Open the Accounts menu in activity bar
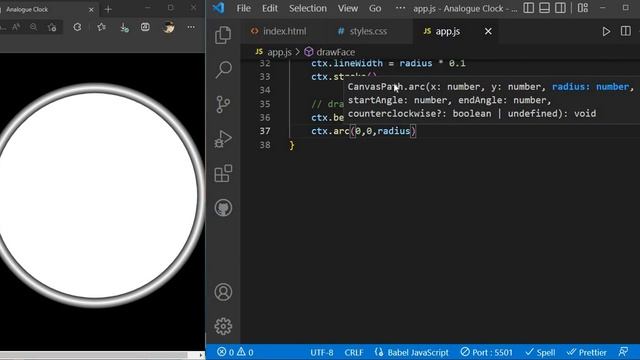640x360 pixels. coord(223,292)
